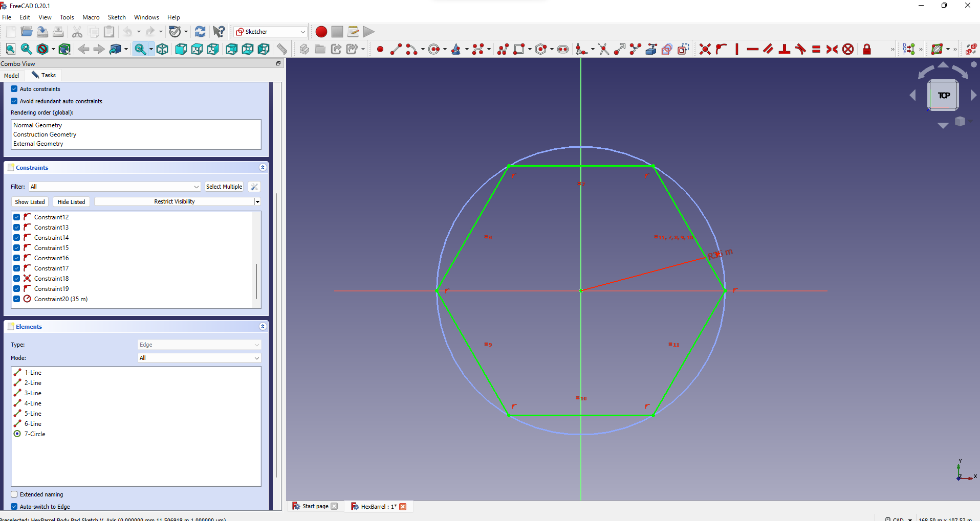This screenshot has width=980, height=521.
Task: Click the Constrain horizontally icon
Action: click(x=752, y=49)
